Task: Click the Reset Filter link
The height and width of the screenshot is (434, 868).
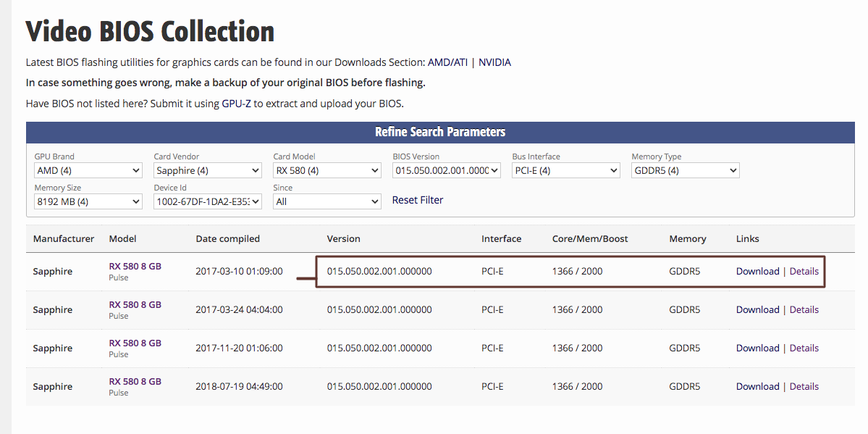Action: pyautogui.click(x=418, y=200)
